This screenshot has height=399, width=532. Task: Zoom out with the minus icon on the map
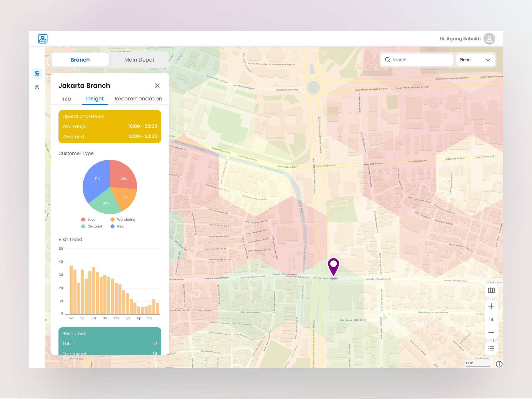[x=491, y=332]
